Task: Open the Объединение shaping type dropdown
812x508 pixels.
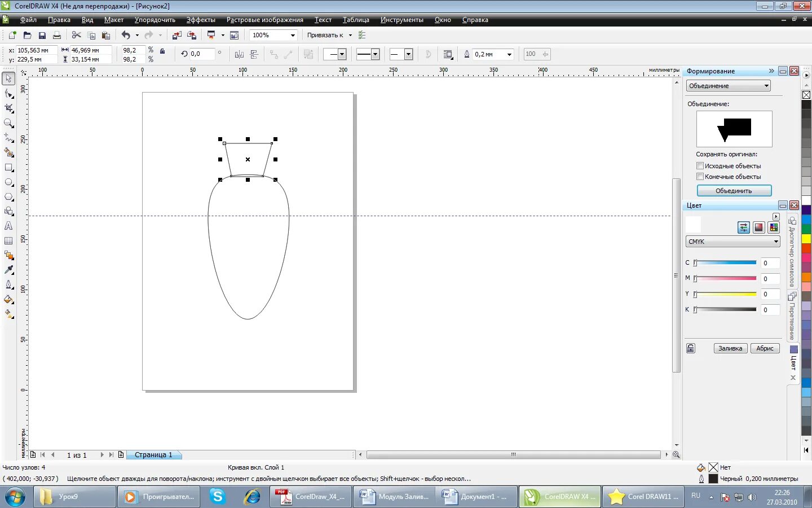Action: point(766,86)
